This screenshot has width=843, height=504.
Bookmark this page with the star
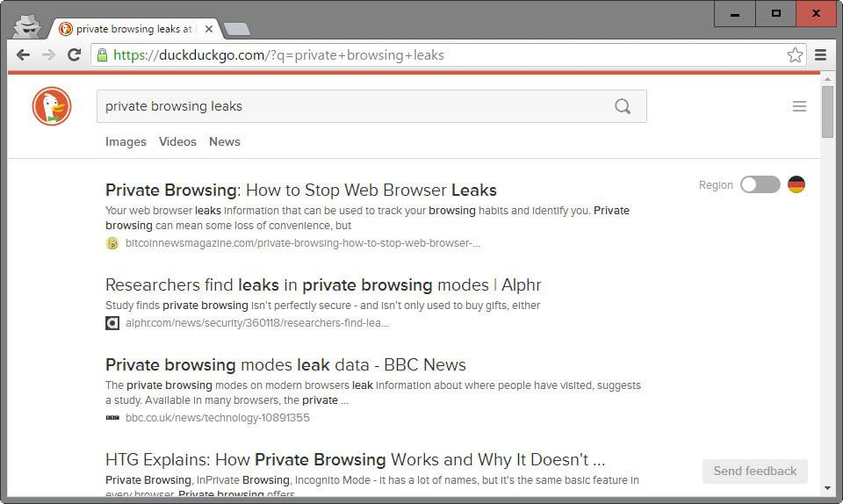(795, 54)
